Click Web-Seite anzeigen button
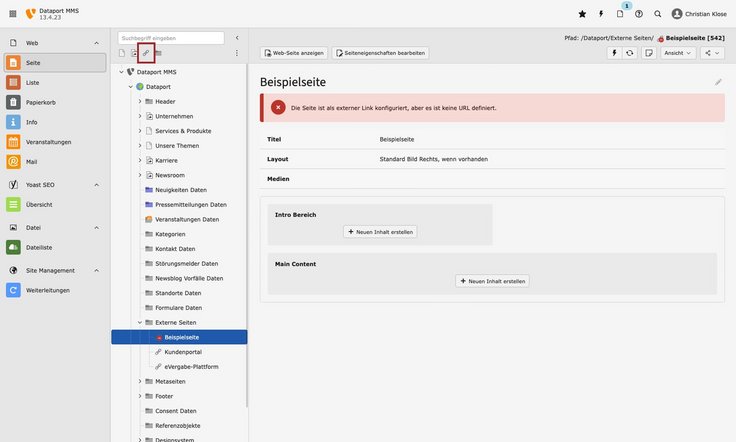 click(294, 53)
